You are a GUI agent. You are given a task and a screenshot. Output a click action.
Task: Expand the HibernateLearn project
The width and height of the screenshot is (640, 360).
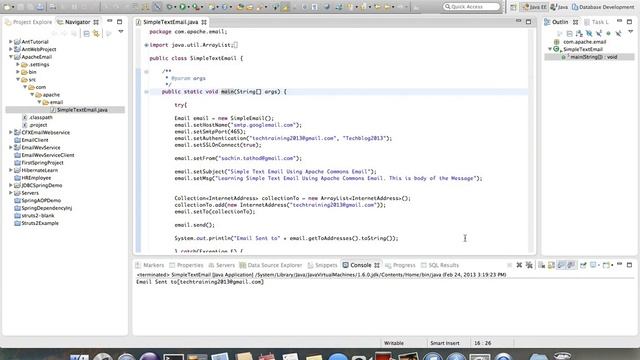point(11,170)
